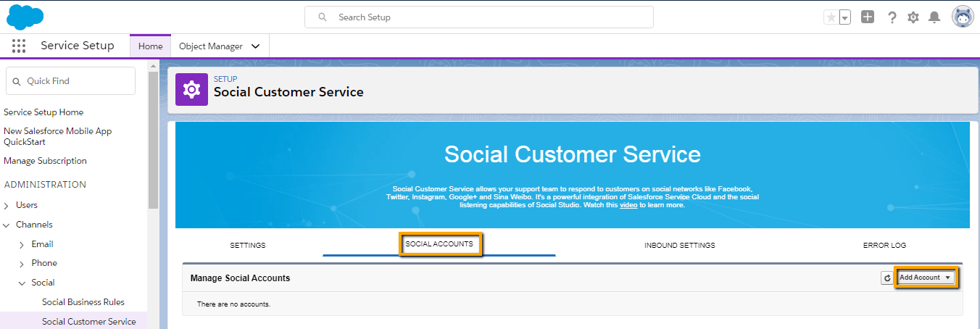
Task: Open the favorites list dropdown arrow
Action: (x=844, y=17)
